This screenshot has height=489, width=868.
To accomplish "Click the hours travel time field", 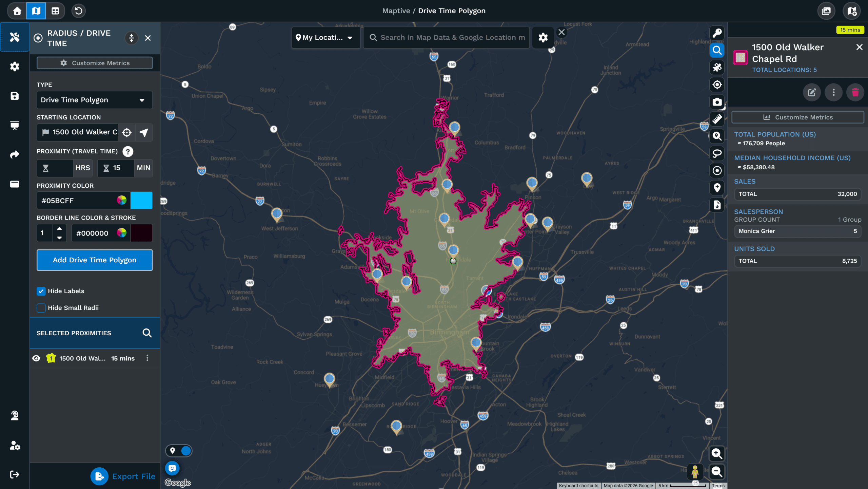I will 55,168.
